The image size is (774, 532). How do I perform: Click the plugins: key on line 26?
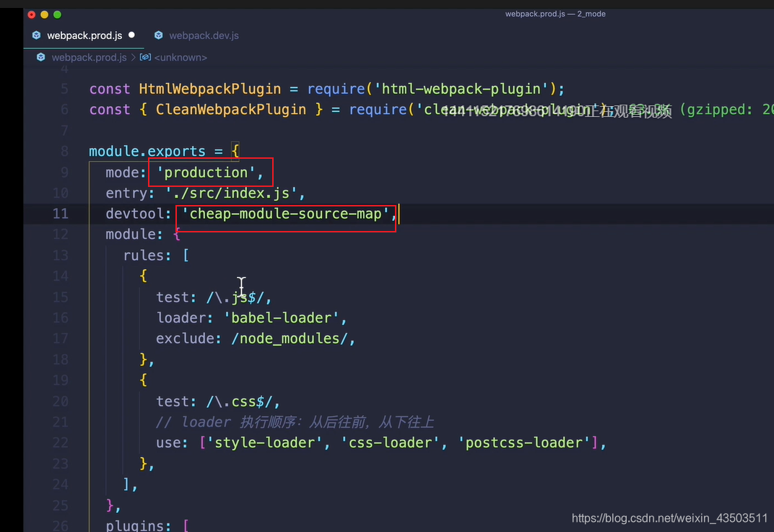pos(138,526)
